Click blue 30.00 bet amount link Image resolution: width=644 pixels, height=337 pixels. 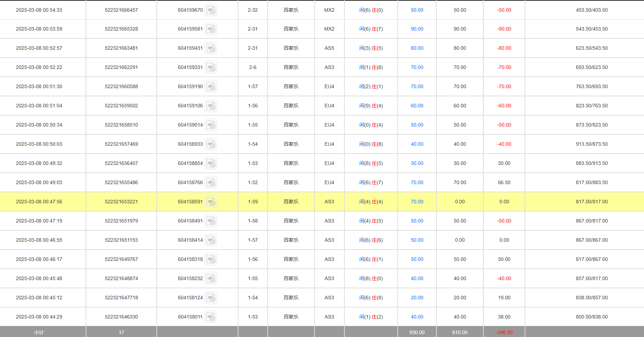point(417,164)
